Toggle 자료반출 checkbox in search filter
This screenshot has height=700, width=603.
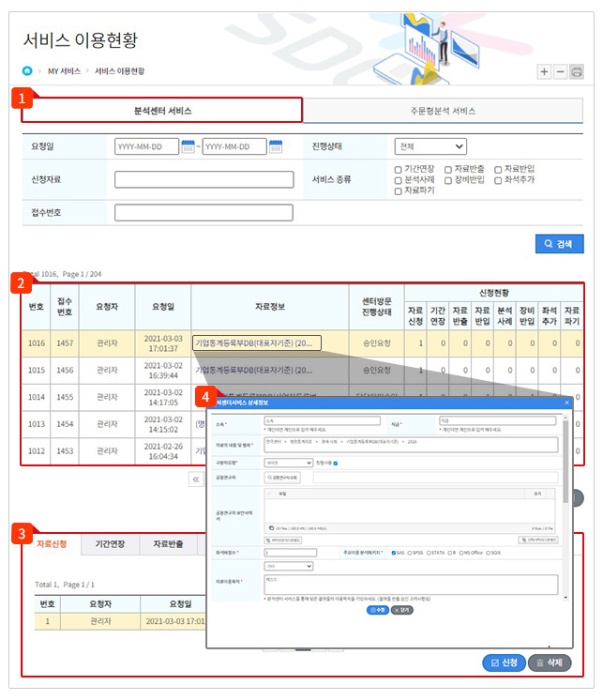(x=447, y=170)
